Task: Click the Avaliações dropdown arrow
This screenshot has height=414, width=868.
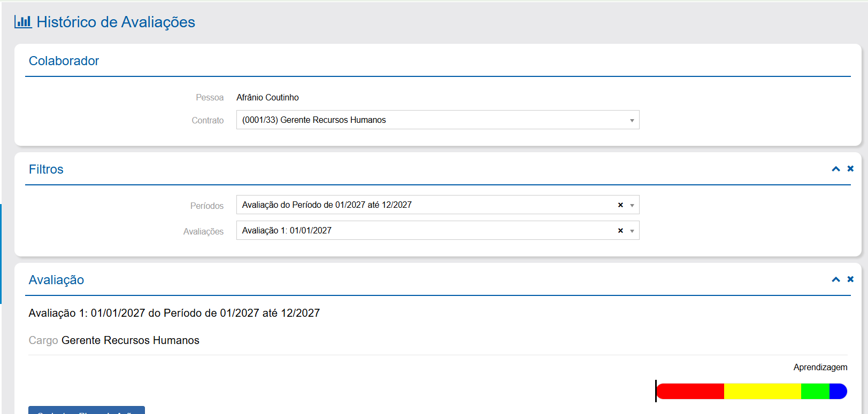Action: pyautogui.click(x=632, y=231)
